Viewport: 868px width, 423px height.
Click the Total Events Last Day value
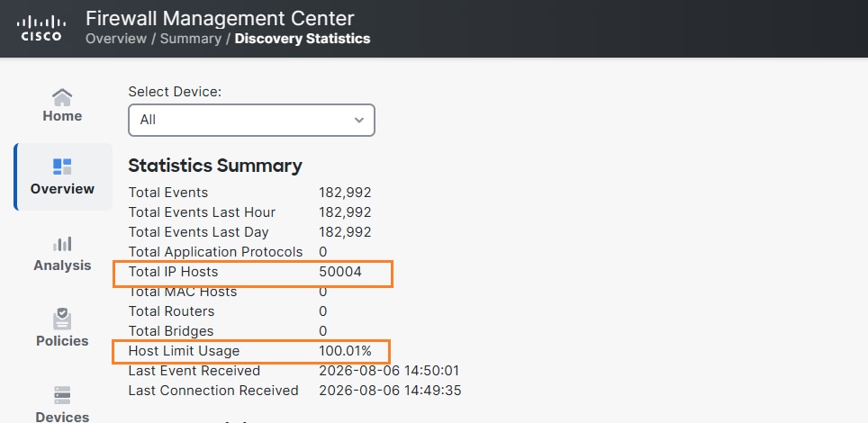click(x=346, y=232)
